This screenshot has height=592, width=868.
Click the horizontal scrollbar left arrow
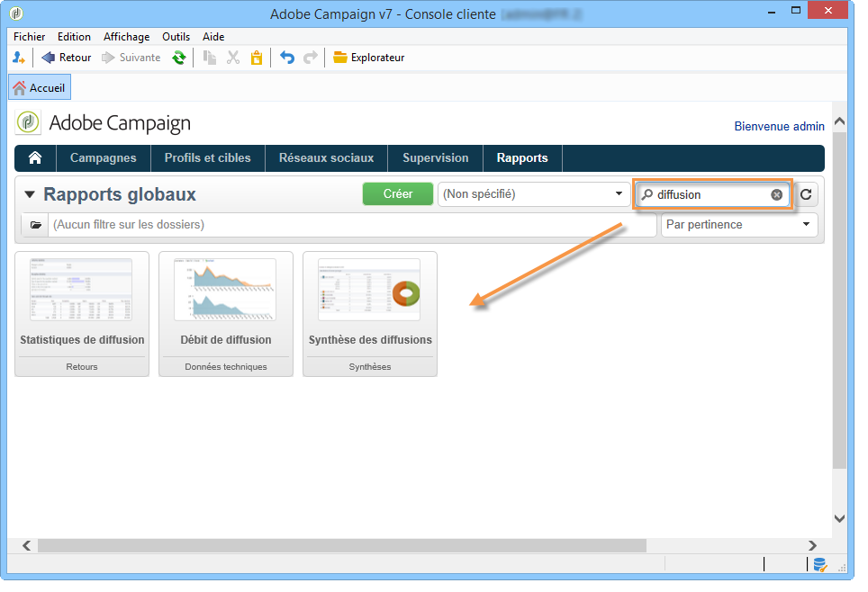pos(27,546)
